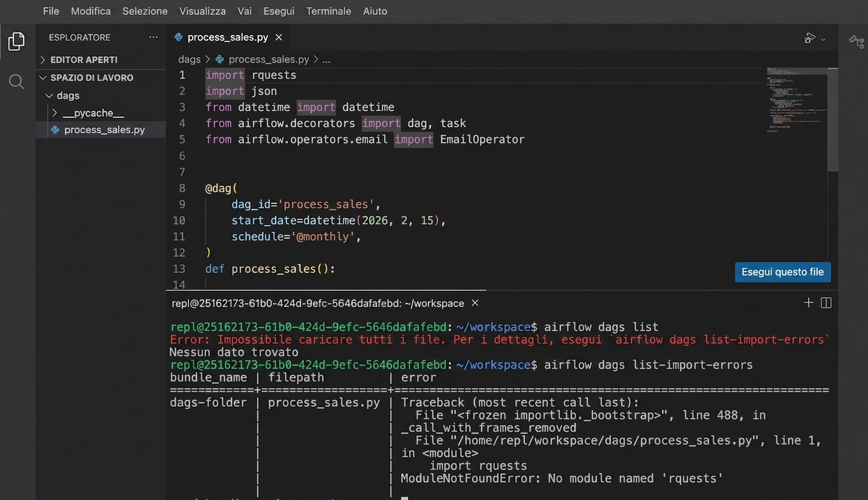Click the Esegui questo file button
The width and height of the screenshot is (868, 500).
pyautogui.click(x=783, y=272)
